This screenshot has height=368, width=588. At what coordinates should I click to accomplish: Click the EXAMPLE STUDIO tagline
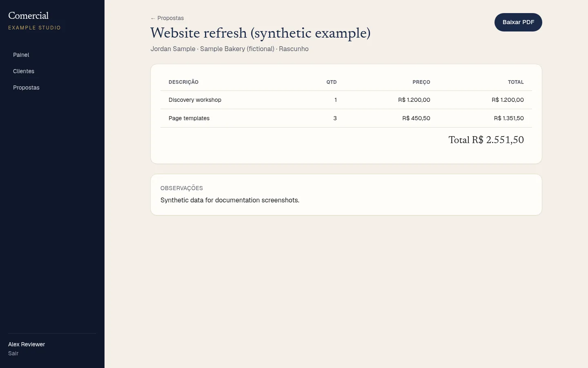pyautogui.click(x=34, y=28)
